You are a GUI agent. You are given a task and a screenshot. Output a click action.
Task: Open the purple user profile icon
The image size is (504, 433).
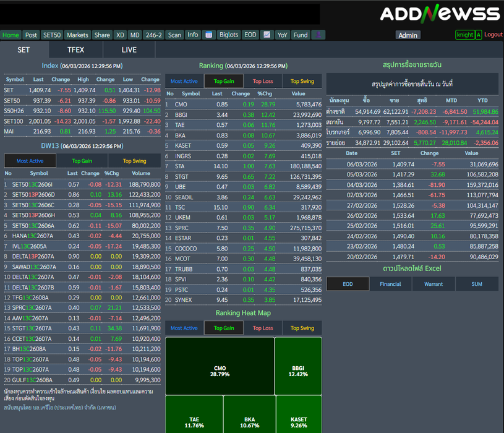(318, 35)
